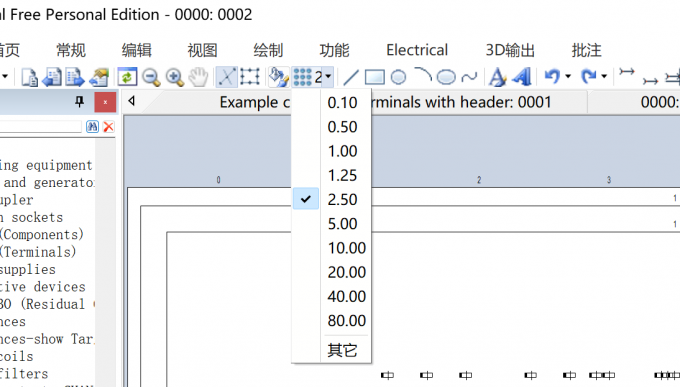Screen dimensions: 680x387
Task: Select '(Terminals)' item in list
Action: coord(38,252)
